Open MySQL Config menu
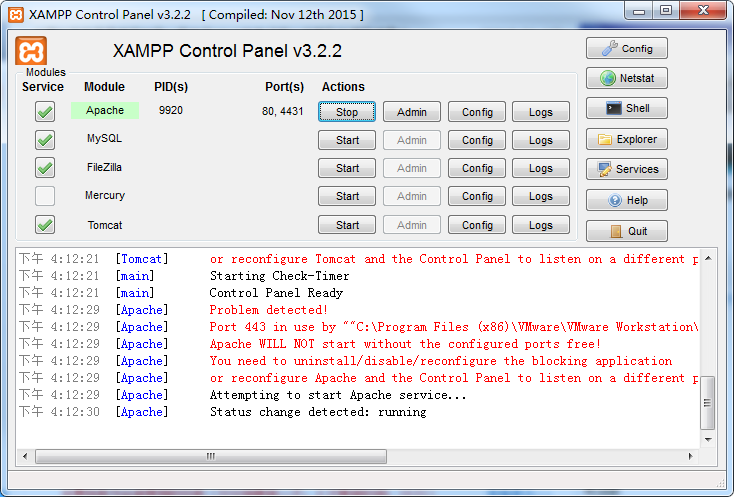The image size is (734, 497). pos(477,140)
